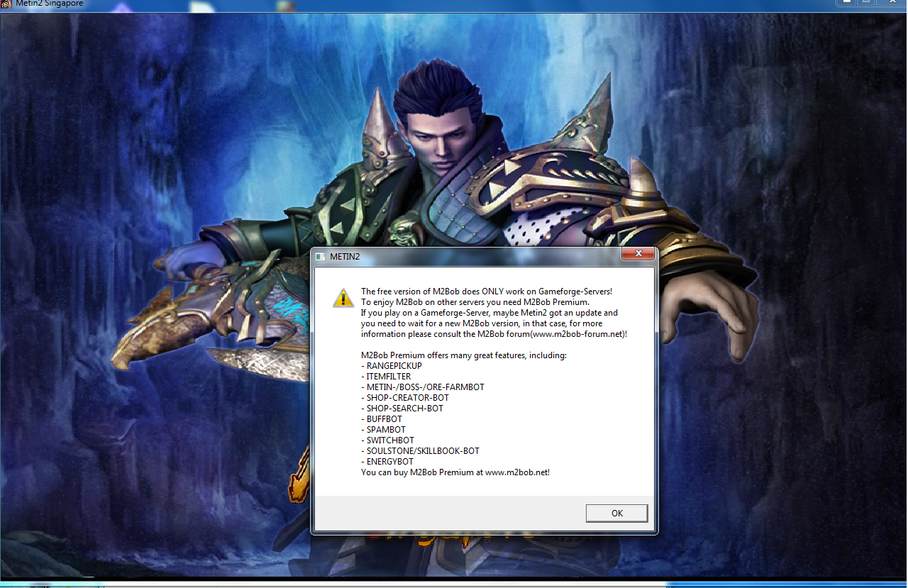Select the "- BUFFBOT" feature line
This screenshot has height=588, width=908.
point(382,419)
